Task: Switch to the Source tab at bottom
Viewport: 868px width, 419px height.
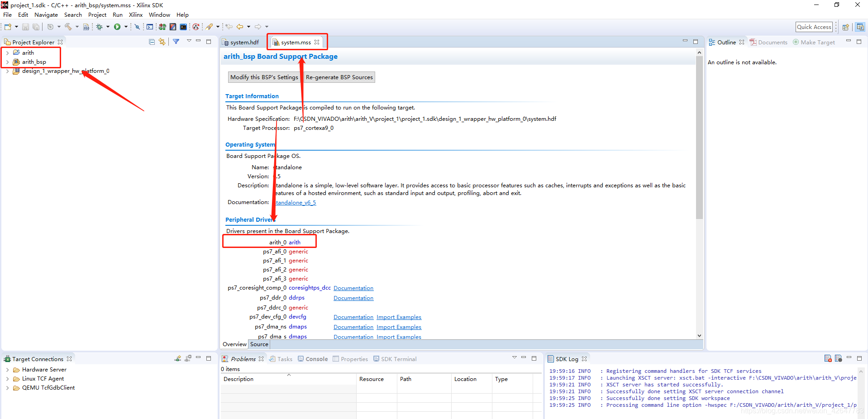Action: point(259,344)
